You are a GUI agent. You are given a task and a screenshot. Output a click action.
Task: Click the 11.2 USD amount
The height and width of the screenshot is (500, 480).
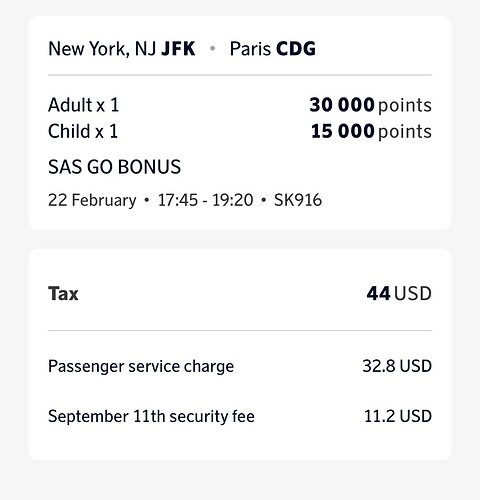point(398,416)
